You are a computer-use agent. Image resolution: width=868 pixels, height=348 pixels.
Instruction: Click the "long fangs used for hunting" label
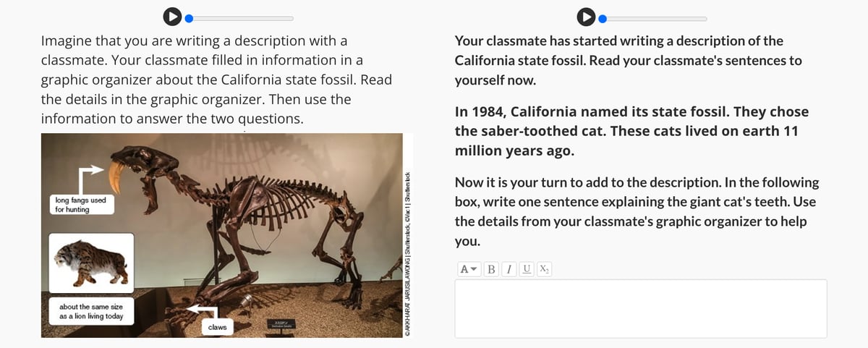(81, 204)
